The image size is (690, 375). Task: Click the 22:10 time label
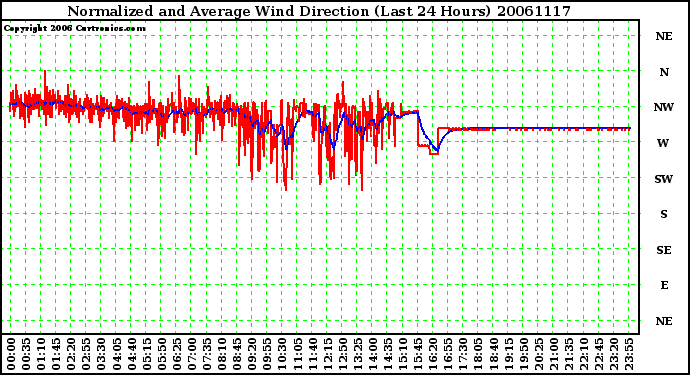tap(584, 354)
